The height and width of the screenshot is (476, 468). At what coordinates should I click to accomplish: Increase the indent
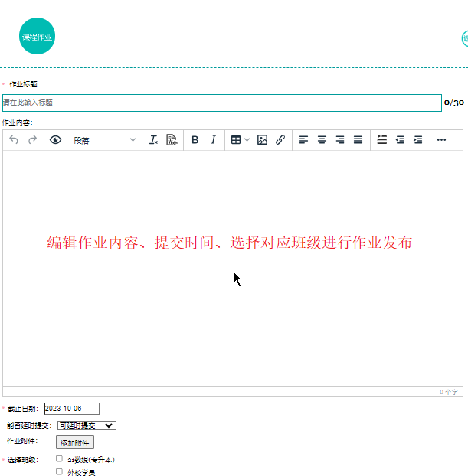pos(417,140)
